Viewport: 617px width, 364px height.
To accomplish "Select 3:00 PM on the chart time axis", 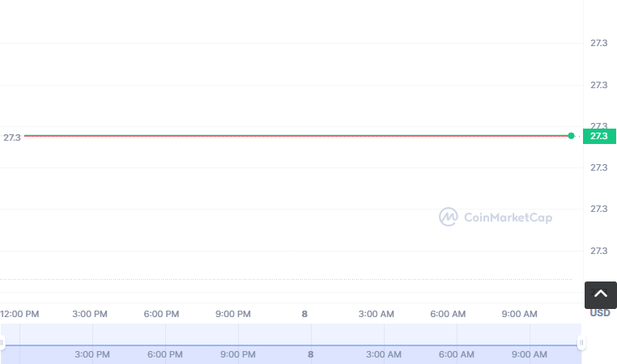I will (90, 314).
